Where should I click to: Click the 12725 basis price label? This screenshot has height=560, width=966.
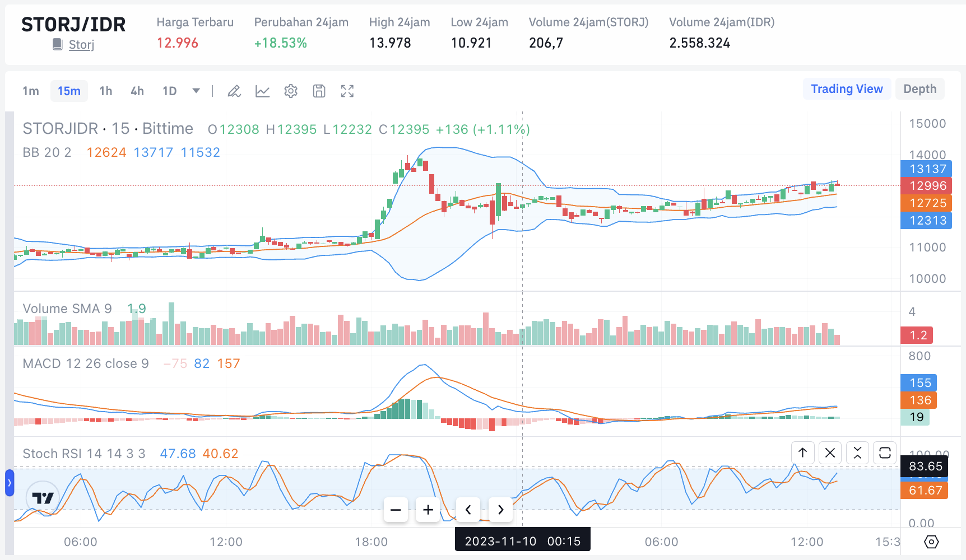pos(926,203)
